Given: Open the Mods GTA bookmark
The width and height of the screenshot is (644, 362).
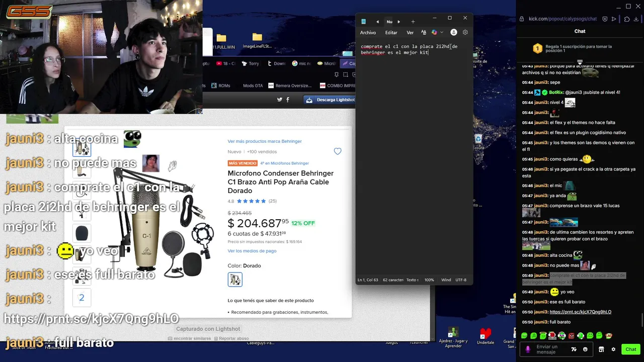Looking at the screenshot, I should [253, 85].
